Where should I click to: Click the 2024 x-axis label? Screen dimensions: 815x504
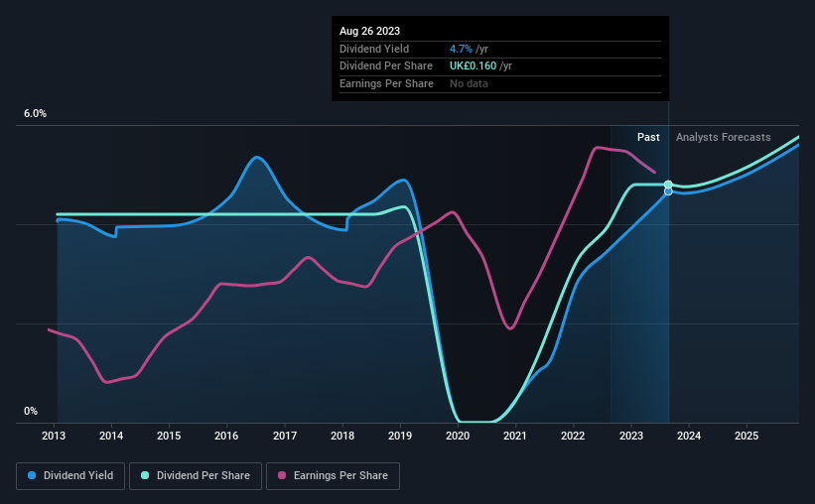689,436
